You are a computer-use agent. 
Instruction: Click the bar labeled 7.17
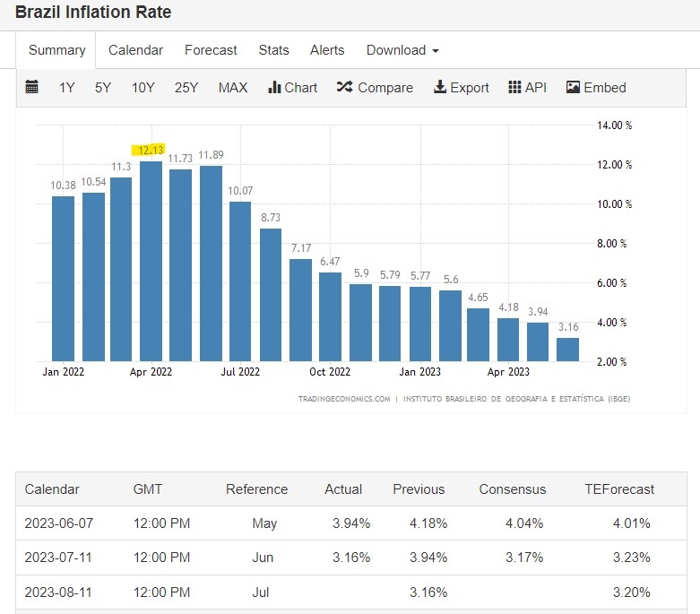click(x=300, y=310)
